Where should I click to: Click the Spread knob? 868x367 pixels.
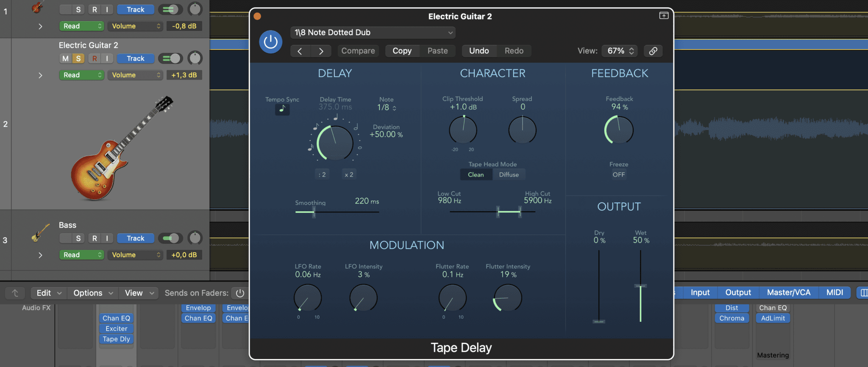coord(522,130)
